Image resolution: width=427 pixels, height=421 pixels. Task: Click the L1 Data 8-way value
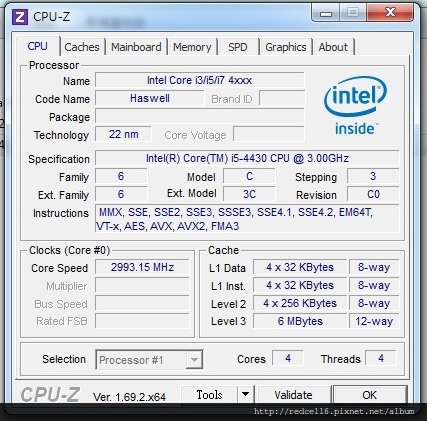[374, 267]
